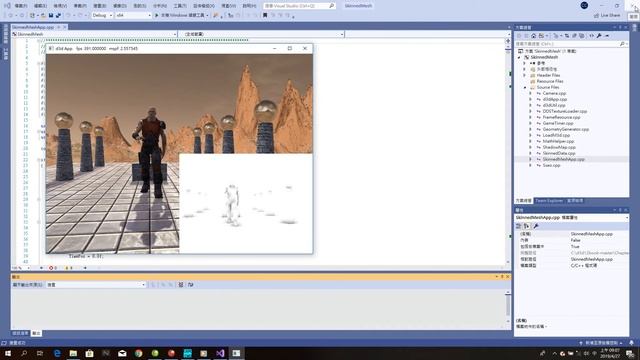Viewport: 640px width, 360px height.
Task: Click the File Explorer icon in the taskbar
Action: [73, 353]
